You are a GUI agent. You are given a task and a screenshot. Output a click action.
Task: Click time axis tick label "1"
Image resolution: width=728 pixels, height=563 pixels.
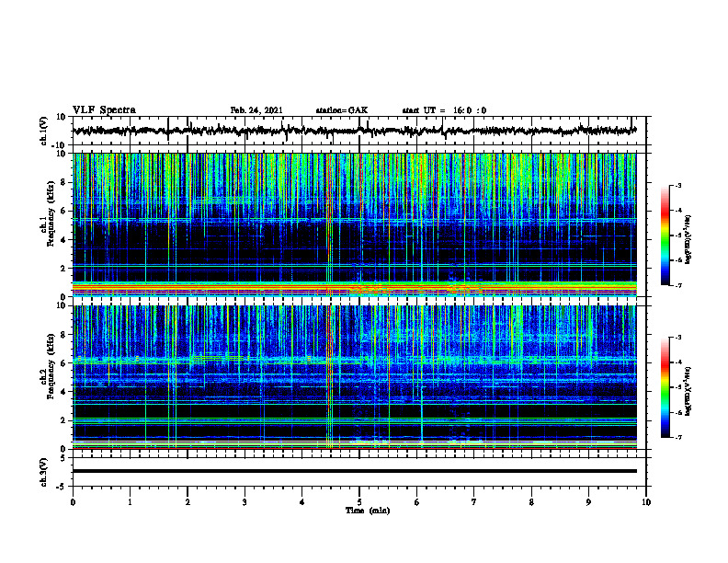click(x=130, y=502)
